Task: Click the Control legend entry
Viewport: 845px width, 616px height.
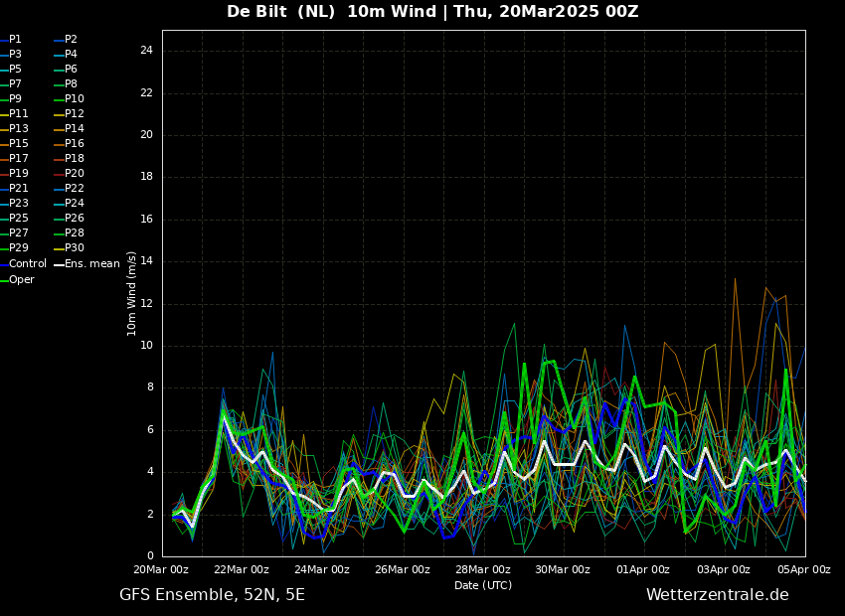Action: [x=23, y=264]
